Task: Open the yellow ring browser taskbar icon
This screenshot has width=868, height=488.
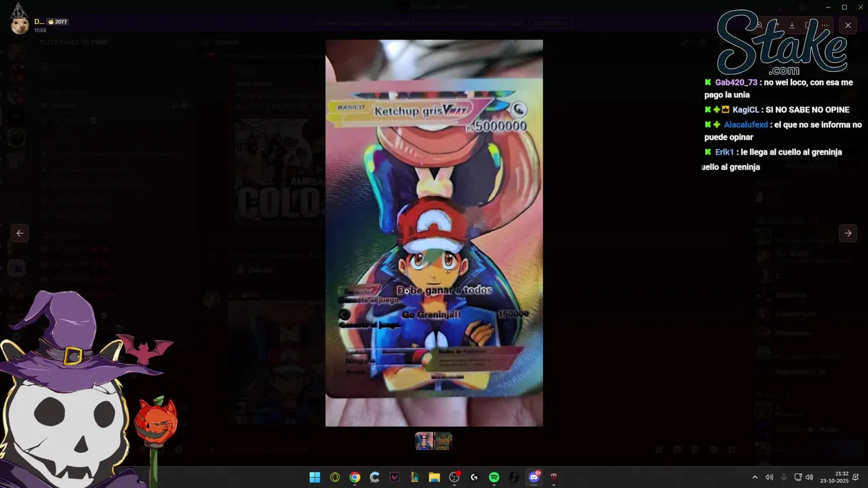Action: click(x=334, y=477)
